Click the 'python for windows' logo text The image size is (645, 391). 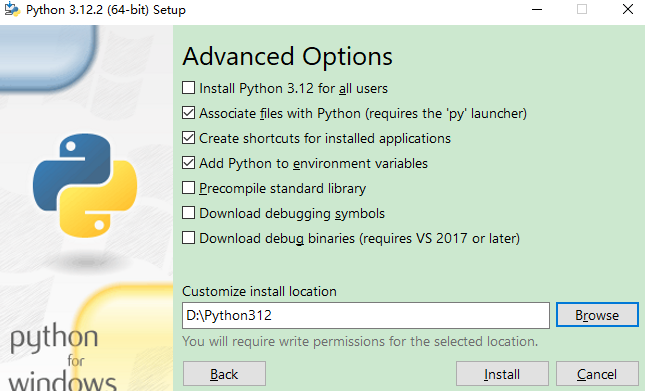(62, 358)
